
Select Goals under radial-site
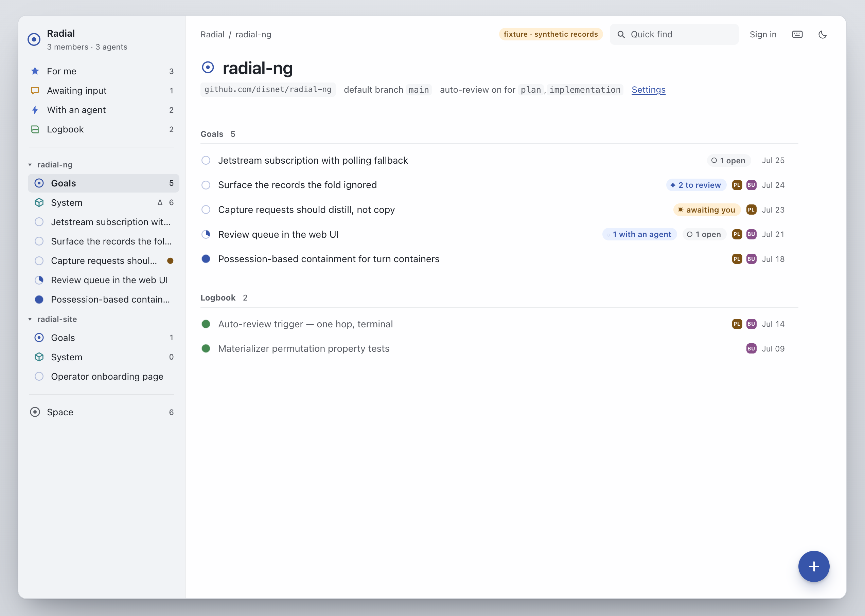click(x=103, y=338)
